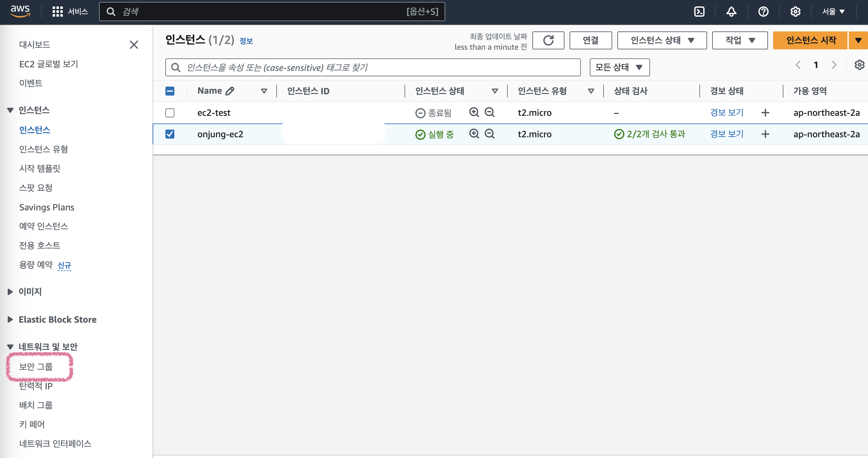Open the help question mark icon
The width and height of the screenshot is (868, 458).
(x=763, y=12)
